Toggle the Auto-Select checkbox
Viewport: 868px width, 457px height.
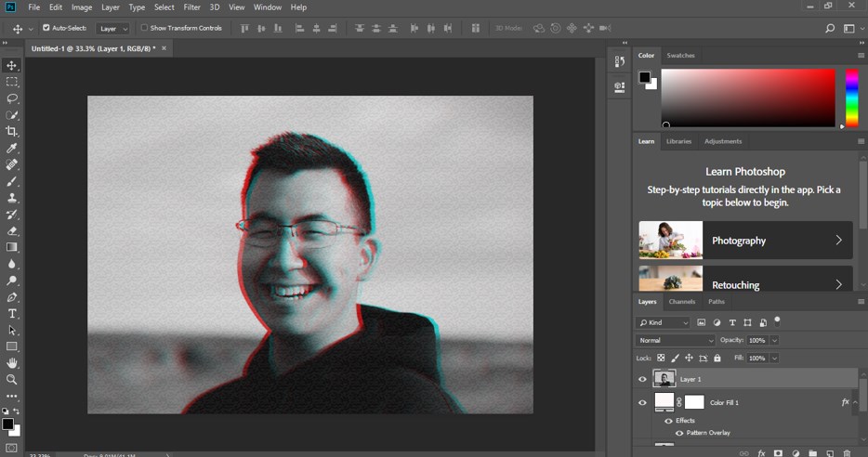pyautogui.click(x=46, y=28)
